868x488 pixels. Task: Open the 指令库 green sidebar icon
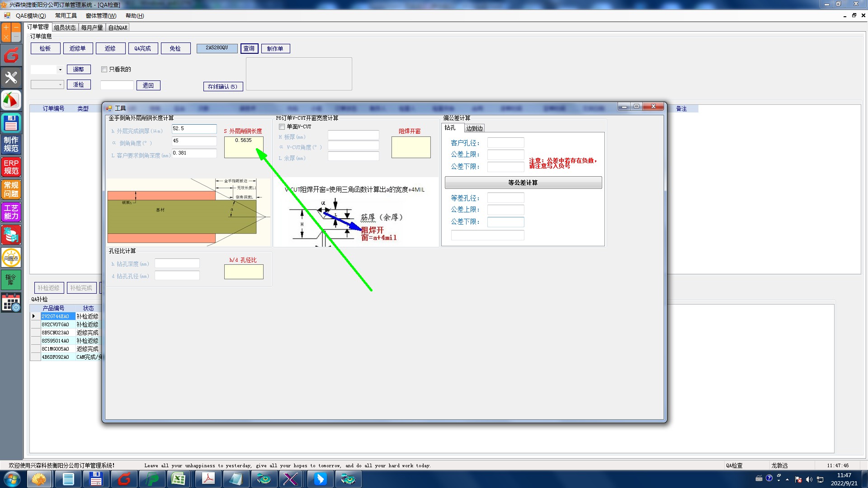(x=11, y=280)
